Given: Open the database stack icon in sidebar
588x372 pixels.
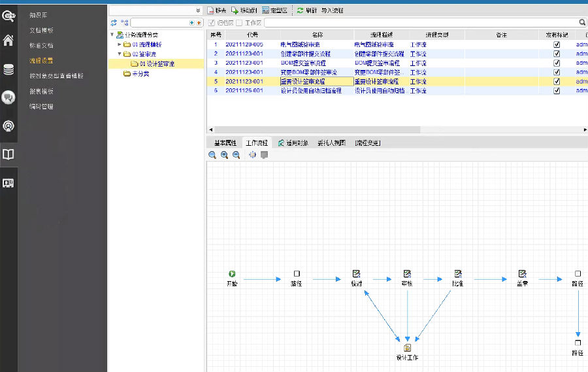Looking at the screenshot, I should tap(8, 69).
